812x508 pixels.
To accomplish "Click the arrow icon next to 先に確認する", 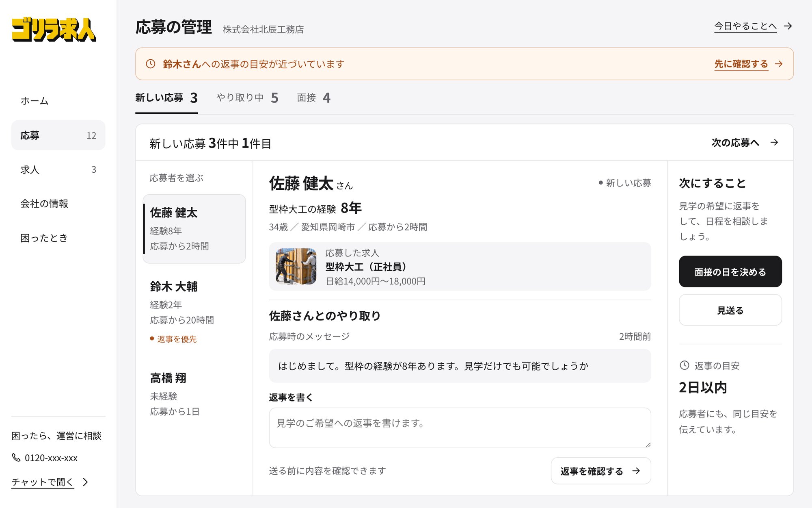I will point(779,64).
